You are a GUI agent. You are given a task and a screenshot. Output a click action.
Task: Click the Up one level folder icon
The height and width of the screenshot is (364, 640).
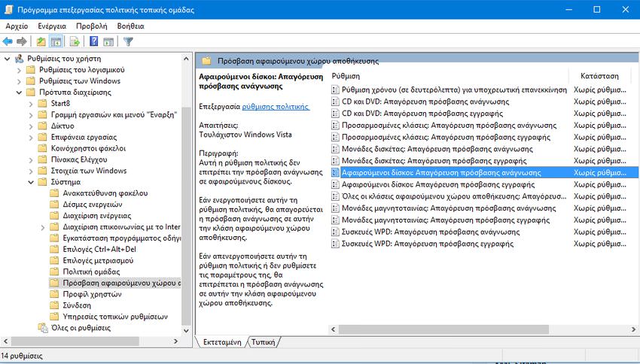point(41,41)
